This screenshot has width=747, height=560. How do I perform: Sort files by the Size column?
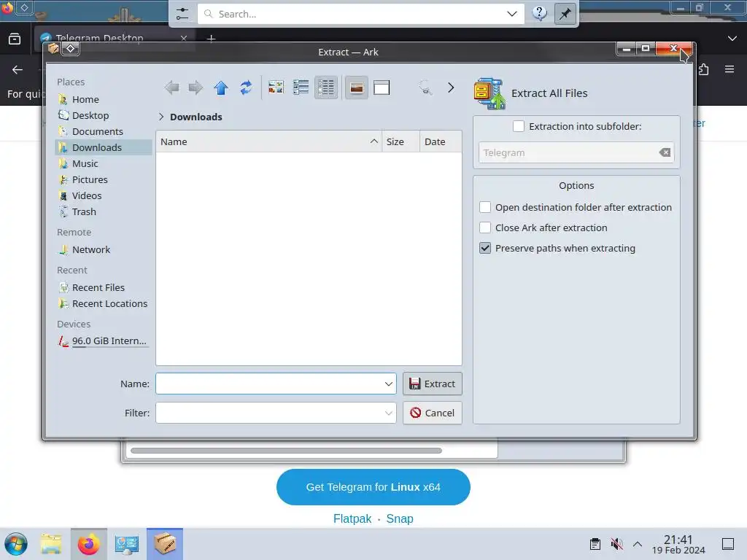click(x=400, y=141)
